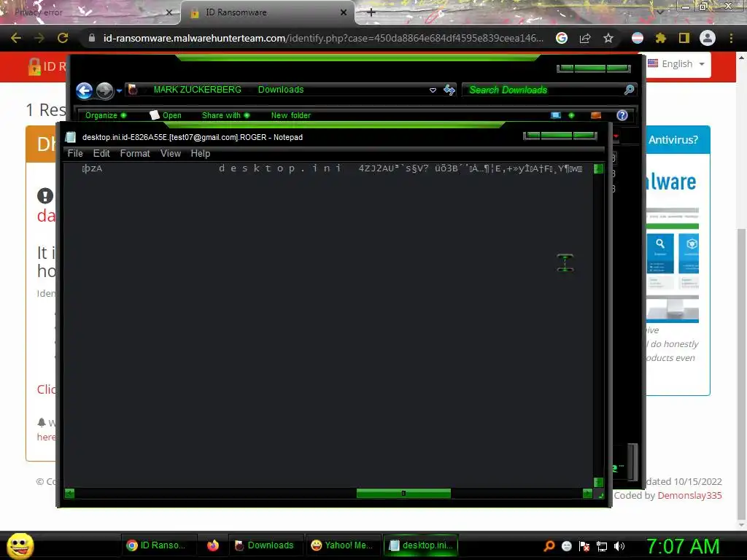Click the tray search magnifier icon
Image resolution: width=747 pixels, height=560 pixels.
pos(549,546)
